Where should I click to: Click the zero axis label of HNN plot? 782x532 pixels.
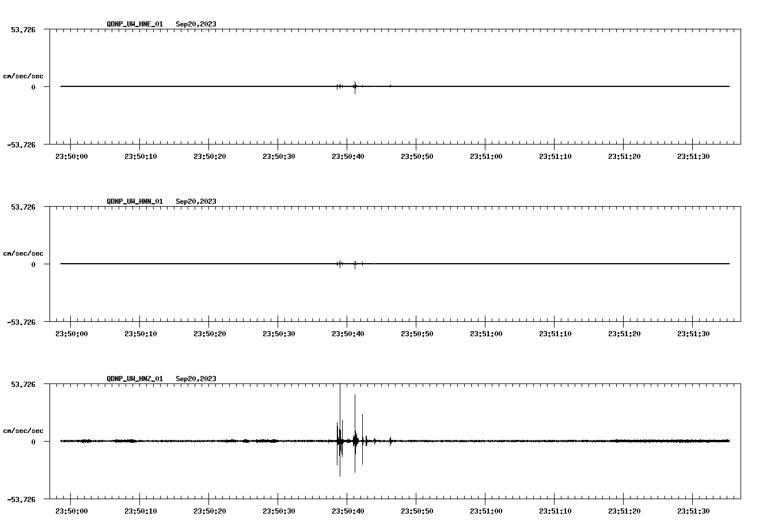tap(33, 264)
